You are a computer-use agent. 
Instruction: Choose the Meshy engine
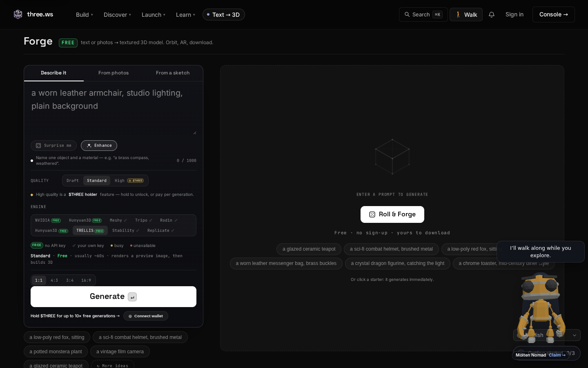click(118, 220)
